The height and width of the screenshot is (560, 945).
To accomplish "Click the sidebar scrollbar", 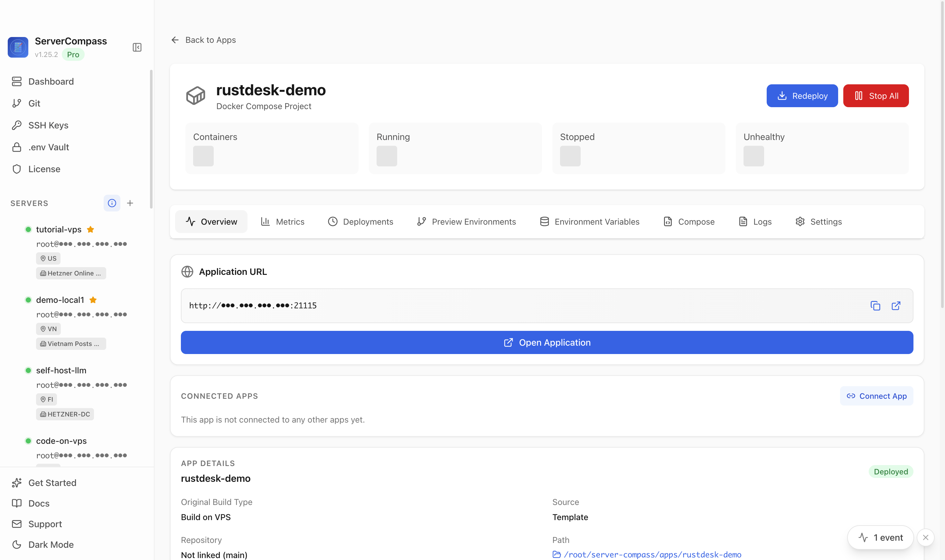I will [151, 139].
